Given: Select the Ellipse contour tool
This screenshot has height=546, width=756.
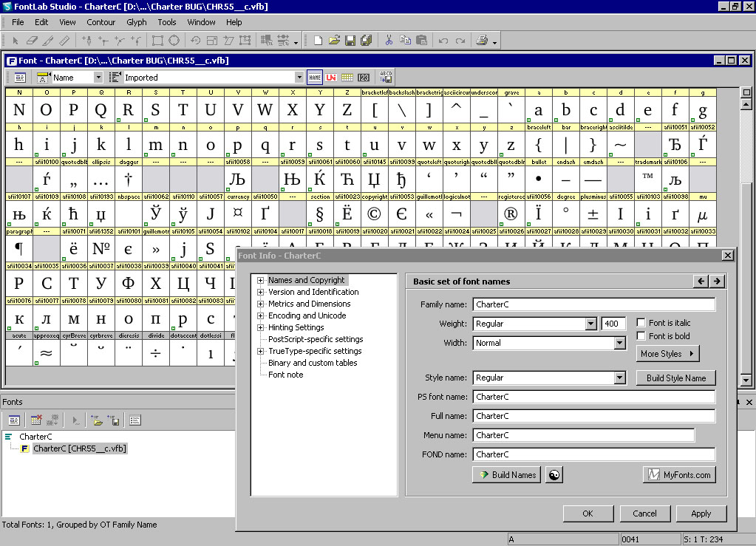Looking at the screenshot, I should click(174, 41).
